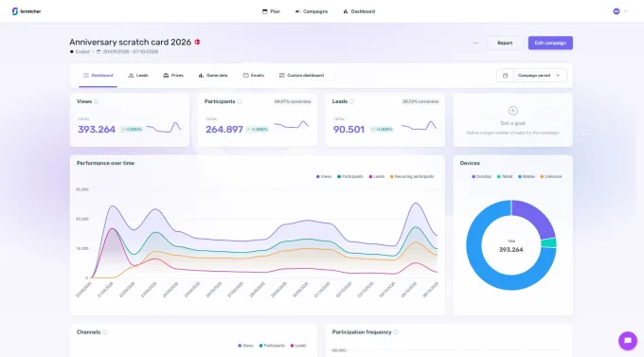The image size is (644, 357).
Task: Click the teal tablet segment of donut
Action: (548, 242)
